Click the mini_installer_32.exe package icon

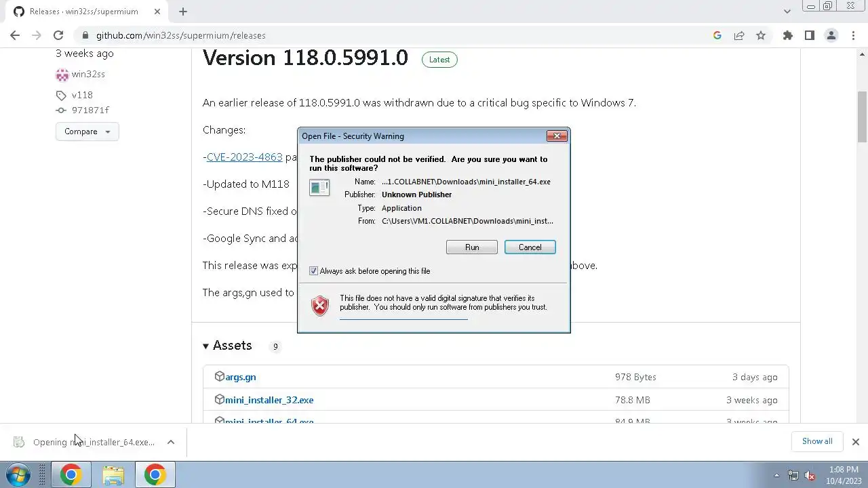click(219, 399)
